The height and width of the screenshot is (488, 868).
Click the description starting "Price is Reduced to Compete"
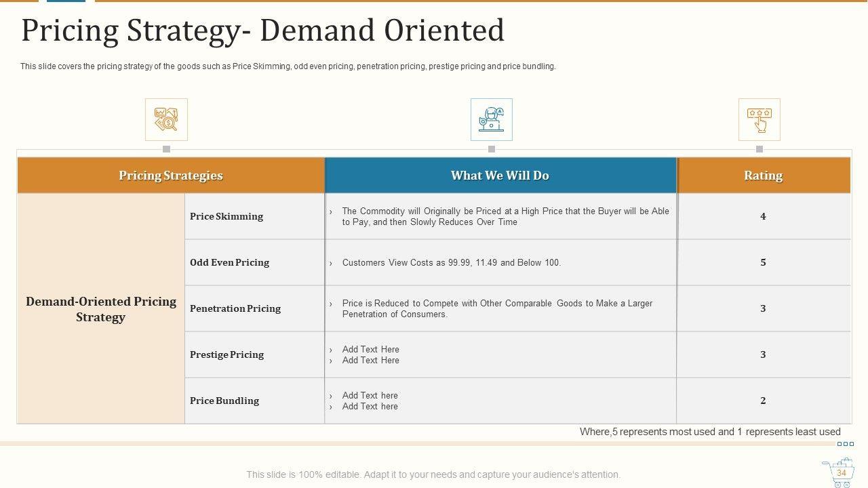pyautogui.click(x=497, y=308)
